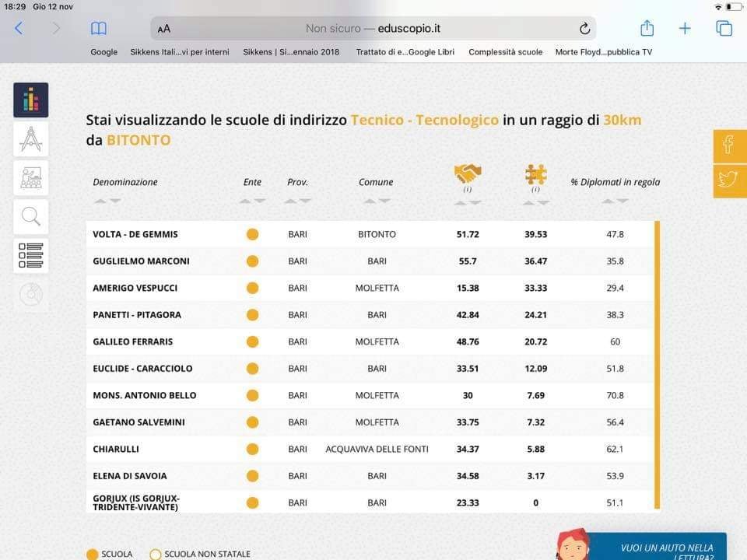Open AMERIGO VESPUCCI school

tap(135, 288)
